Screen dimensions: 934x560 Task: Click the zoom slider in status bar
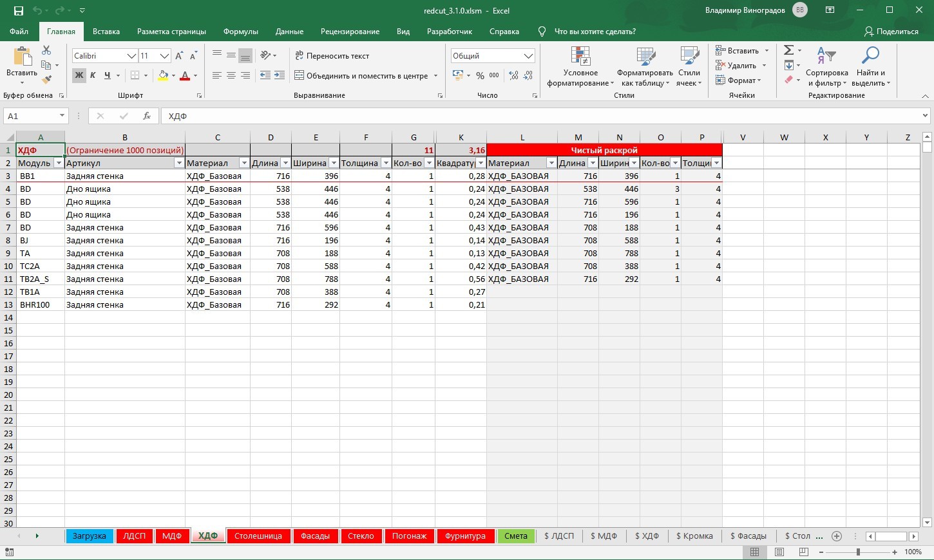coord(858,552)
